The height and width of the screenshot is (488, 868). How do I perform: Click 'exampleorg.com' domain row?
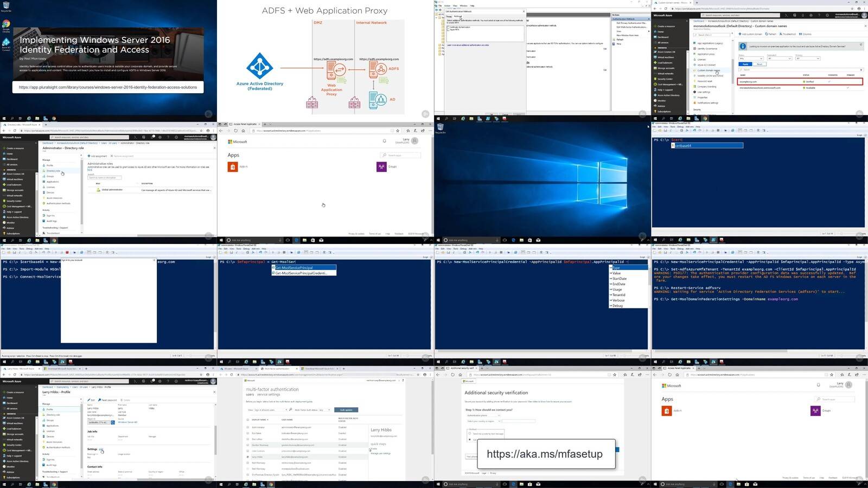800,82
